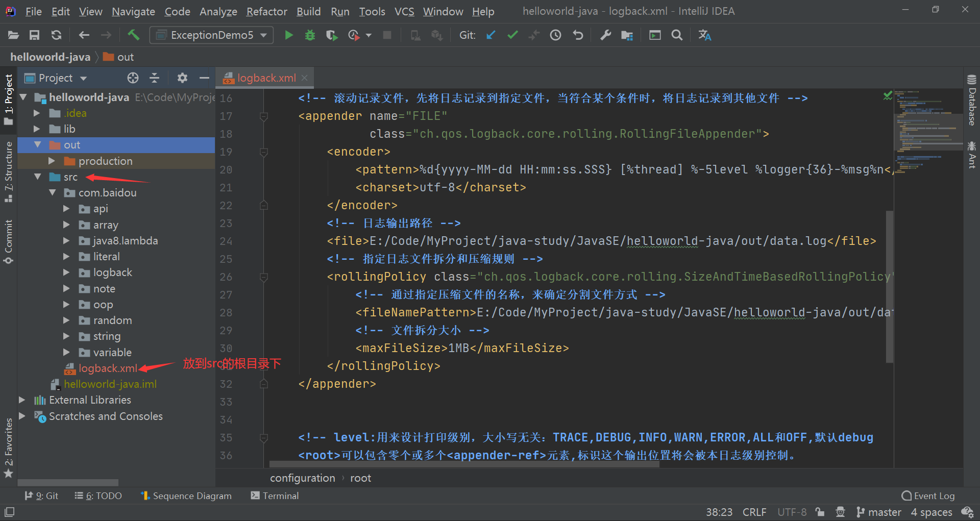The width and height of the screenshot is (980, 521).
Task: Open the VCS menu
Action: click(404, 11)
